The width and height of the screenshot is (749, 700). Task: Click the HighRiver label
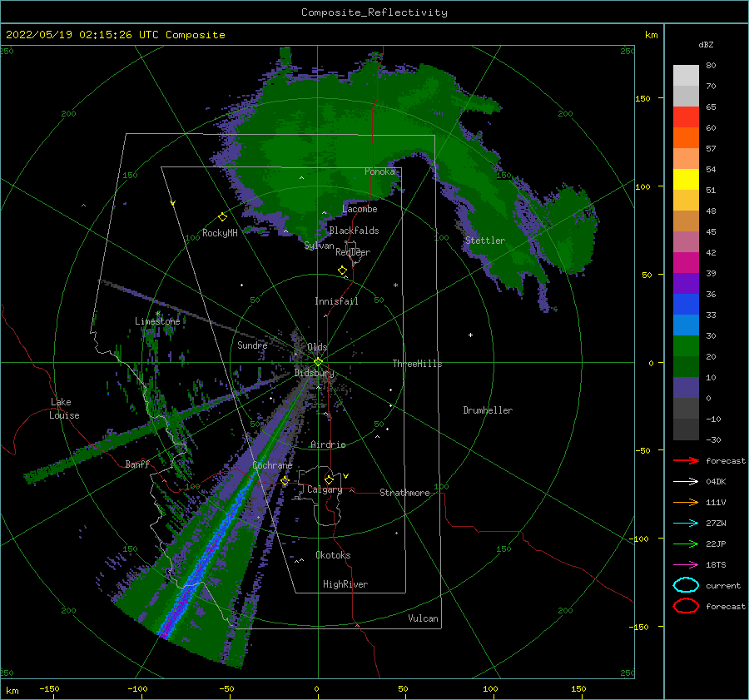pos(345,584)
